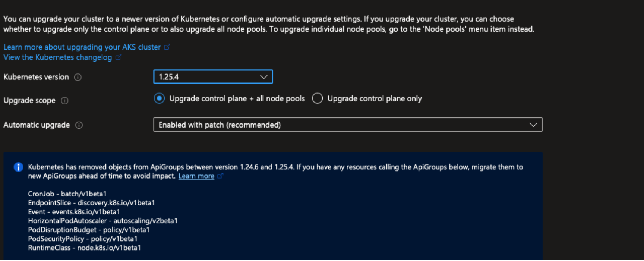Screen dimensions: 644x261
Task: Click external-link icon after the notice's Learn more
Action: pos(220,176)
